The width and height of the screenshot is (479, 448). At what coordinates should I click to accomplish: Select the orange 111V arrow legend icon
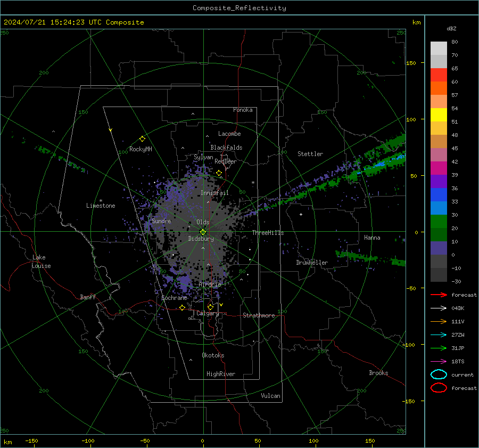point(439,321)
